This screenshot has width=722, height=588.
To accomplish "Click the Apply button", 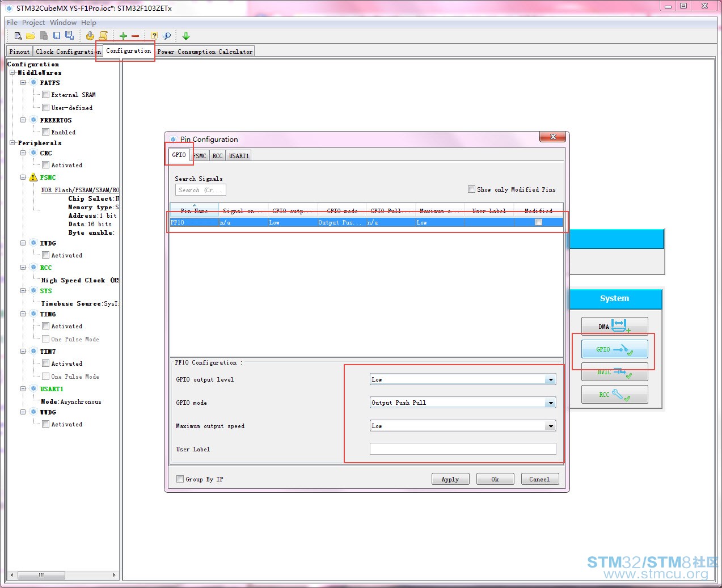I will click(450, 479).
